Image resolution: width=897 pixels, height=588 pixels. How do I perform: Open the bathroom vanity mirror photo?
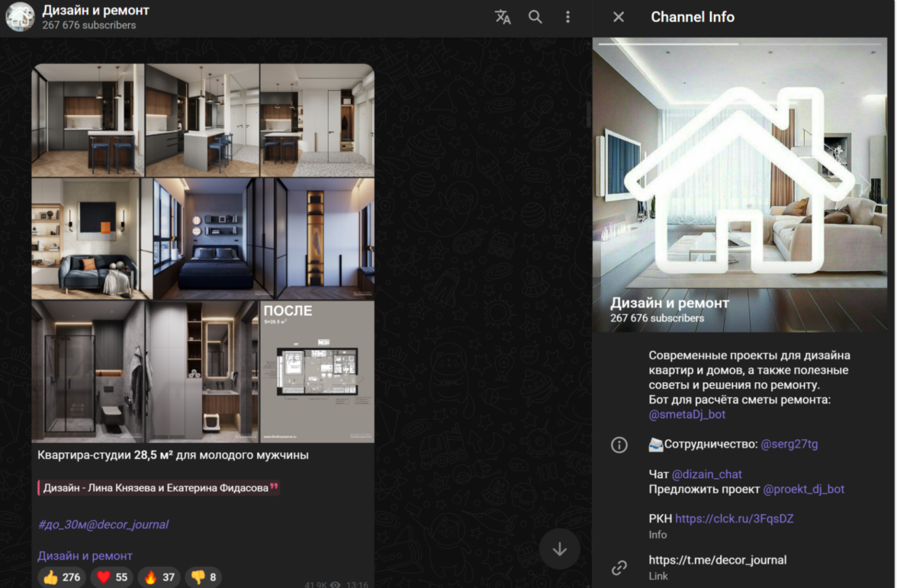click(x=202, y=372)
